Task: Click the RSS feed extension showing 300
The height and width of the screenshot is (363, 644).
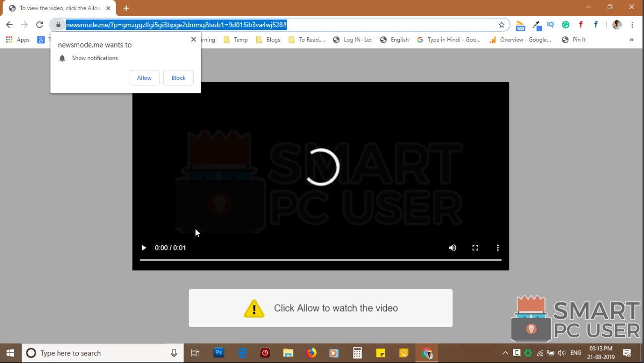Action: (x=520, y=24)
